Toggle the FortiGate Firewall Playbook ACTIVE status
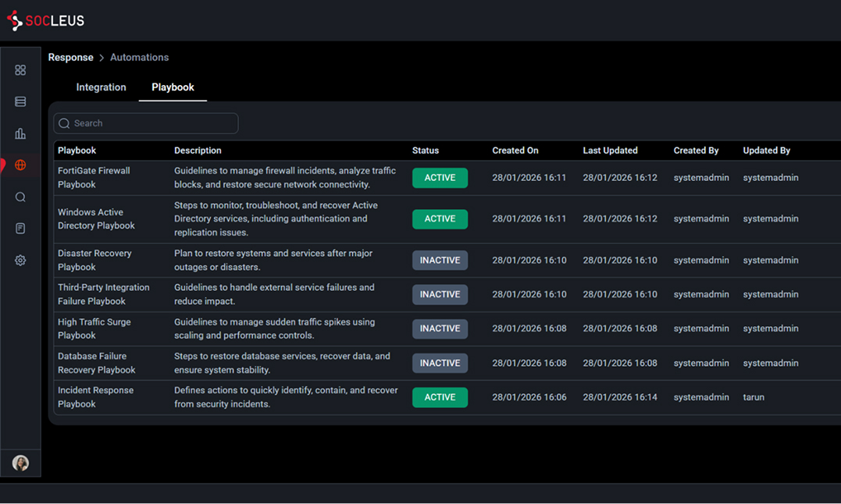841x504 pixels. [440, 178]
